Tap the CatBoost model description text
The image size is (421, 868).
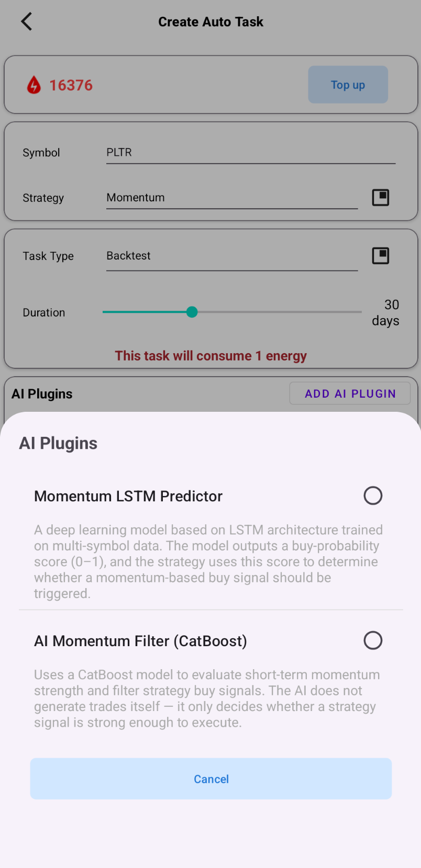[206, 698]
